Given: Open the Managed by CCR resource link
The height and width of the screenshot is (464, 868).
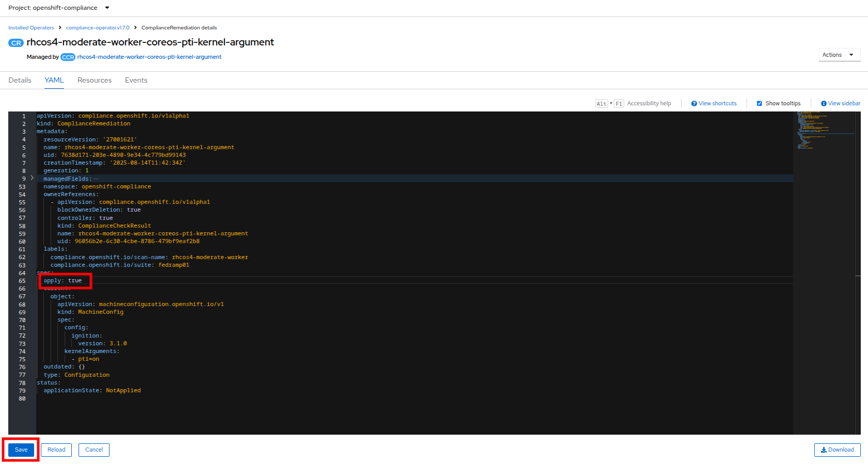Looking at the screenshot, I should (x=149, y=57).
